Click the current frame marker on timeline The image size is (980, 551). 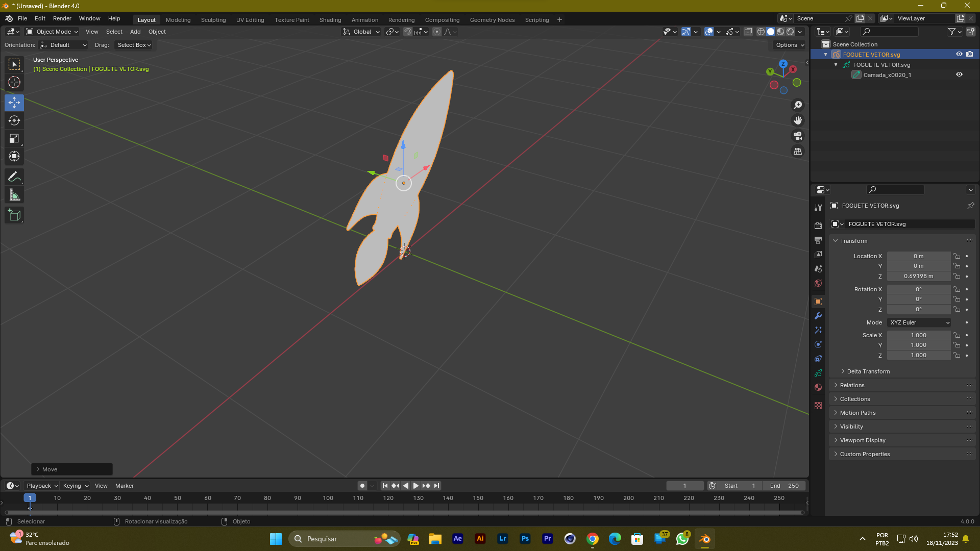point(30,498)
